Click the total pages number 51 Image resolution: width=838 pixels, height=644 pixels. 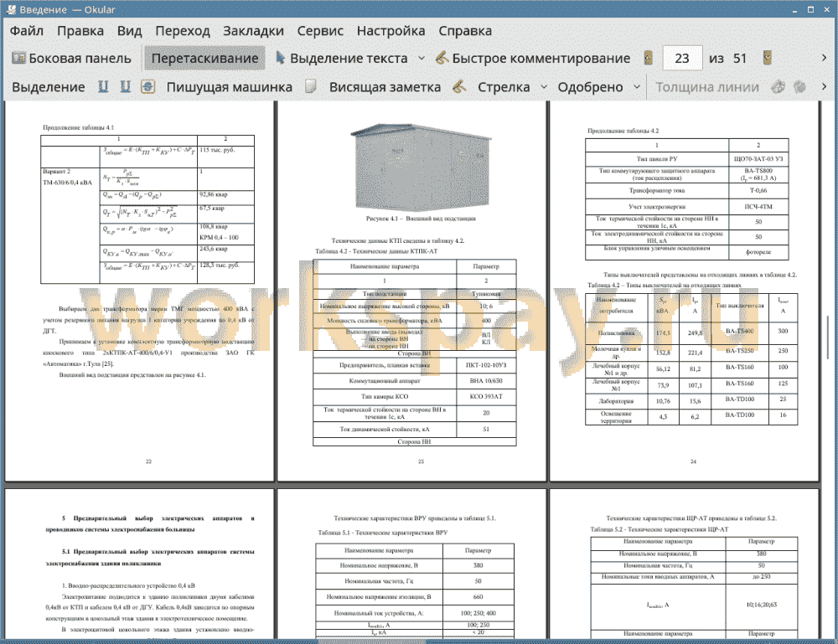tap(740, 59)
